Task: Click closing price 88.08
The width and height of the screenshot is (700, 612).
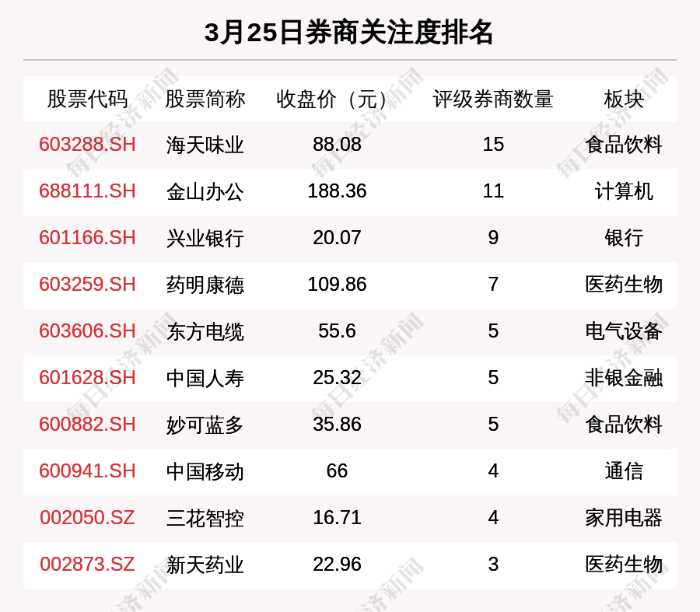Action: [337, 145]
